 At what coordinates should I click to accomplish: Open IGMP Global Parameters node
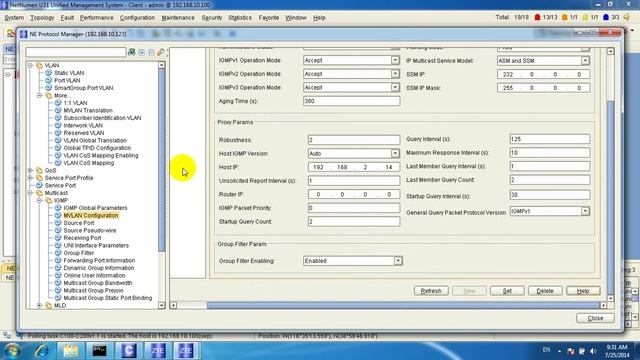[x=95, y=208]
